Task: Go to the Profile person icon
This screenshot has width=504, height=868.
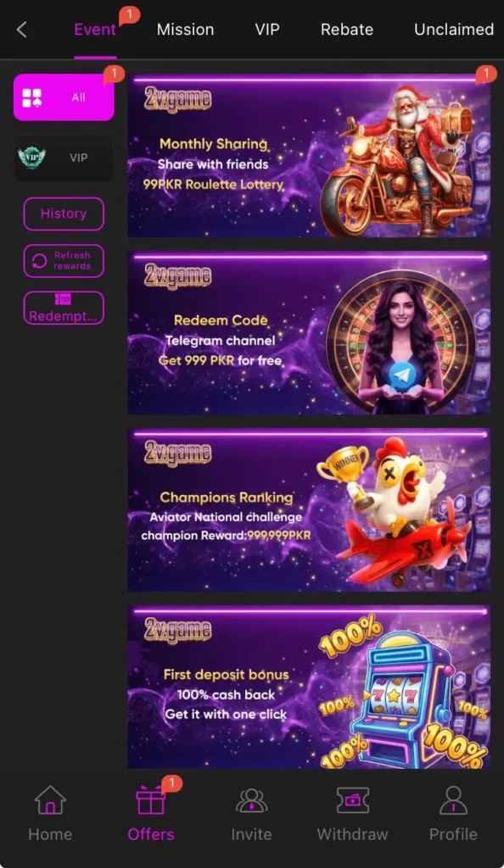Action: (x=453, y=800)
